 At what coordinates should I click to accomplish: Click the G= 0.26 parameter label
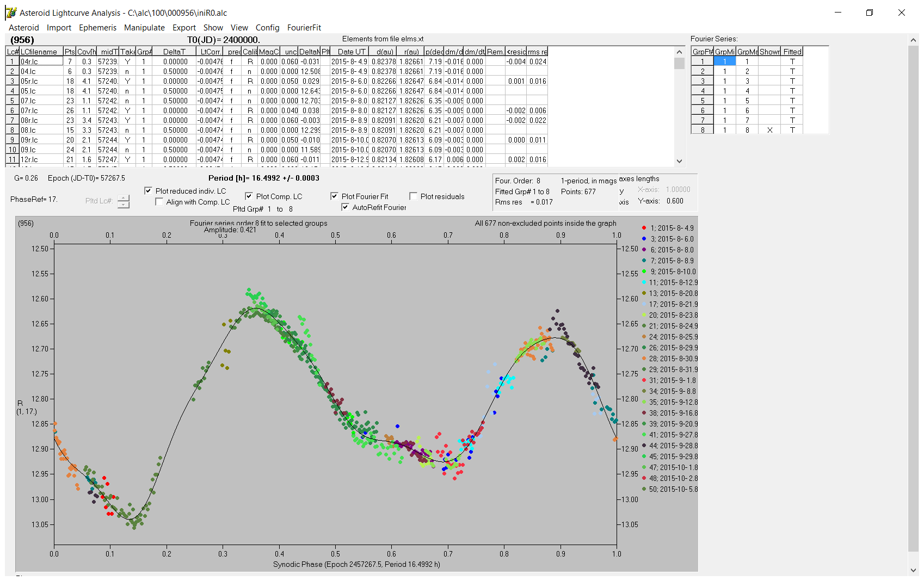pyautogui.click(x=26, y=178)
